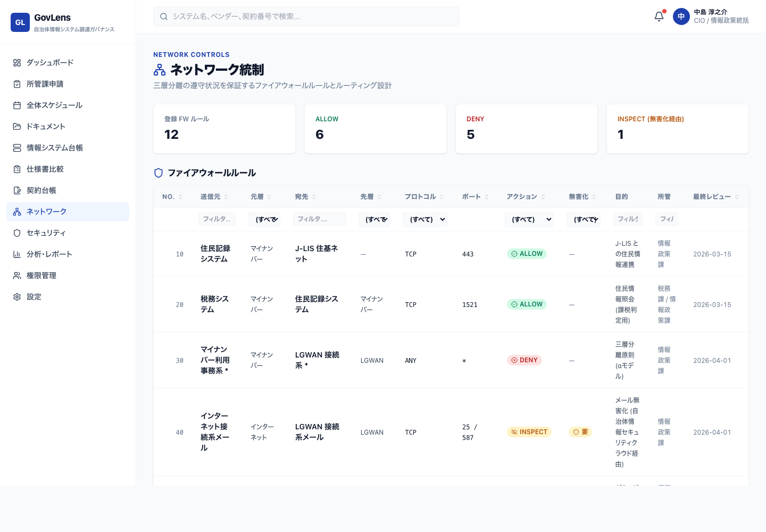The height and width of the screenshot is (532, 766).
Task: Open the ダッシュボード sidebar icon
Action: (17, 63)
